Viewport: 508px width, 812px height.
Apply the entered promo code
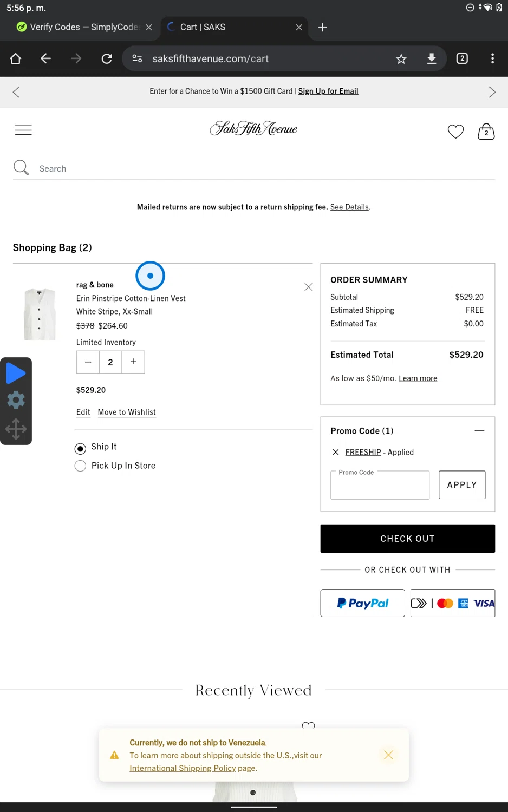tap(461, 485)
